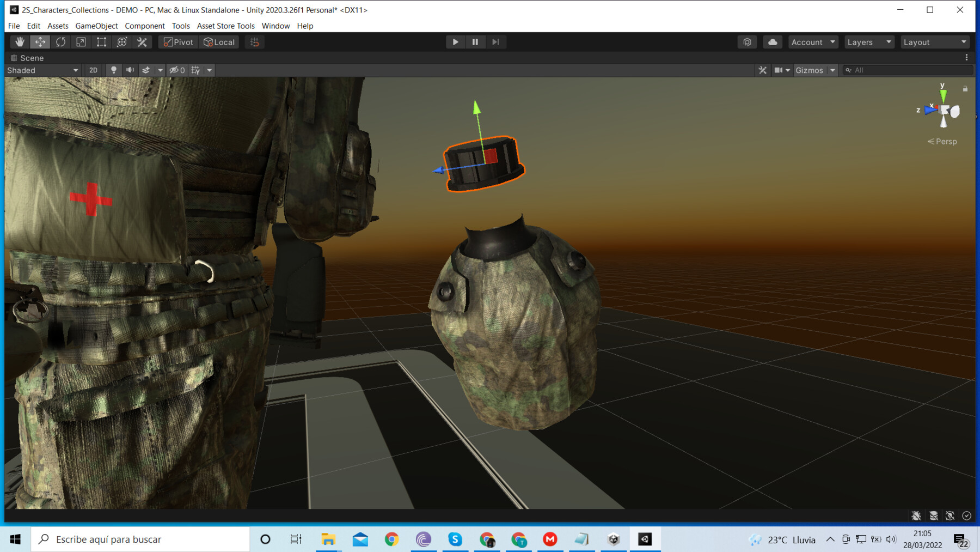Open the Layers dropdown
The height and width of the screenshot is (552, 980).
tap(869, 42)
